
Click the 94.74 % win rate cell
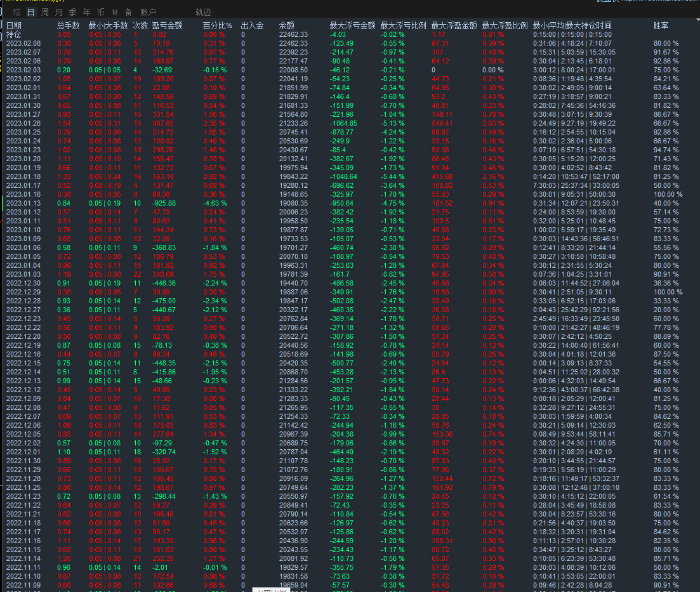666,150
